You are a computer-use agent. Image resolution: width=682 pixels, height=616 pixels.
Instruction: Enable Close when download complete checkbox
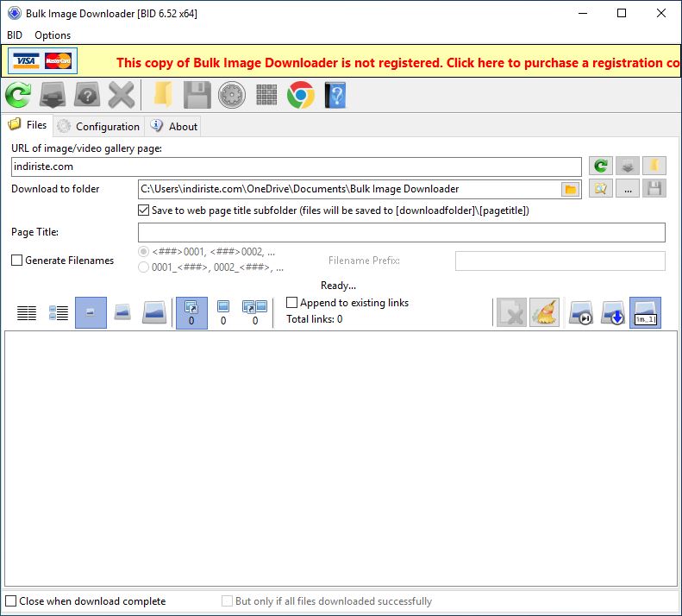(x=11, y=600)
